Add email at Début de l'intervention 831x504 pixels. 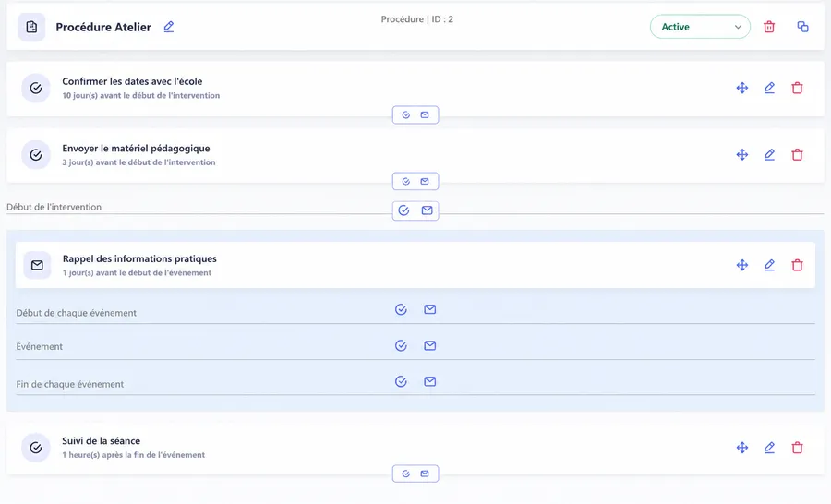click(428, 210)
